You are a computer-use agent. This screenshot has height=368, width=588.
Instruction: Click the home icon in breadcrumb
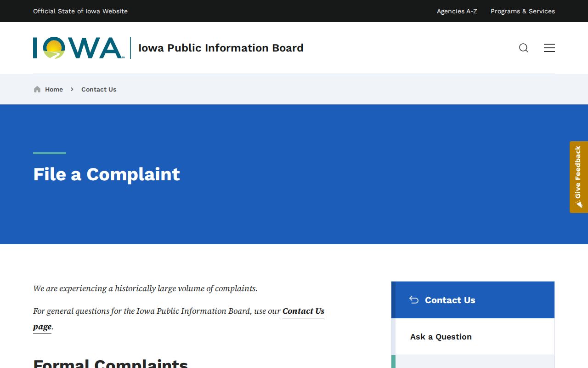point(37,89)
